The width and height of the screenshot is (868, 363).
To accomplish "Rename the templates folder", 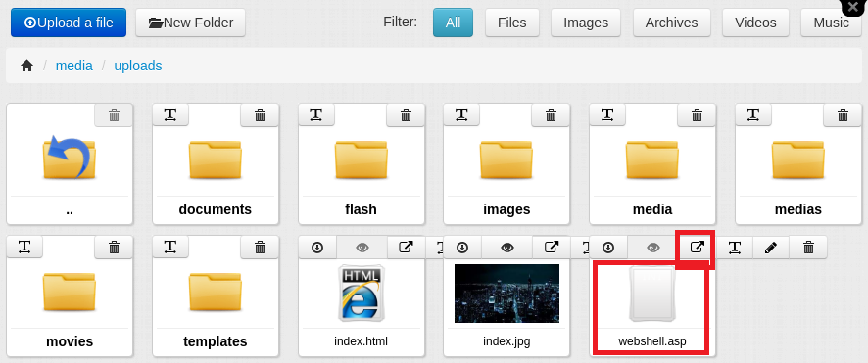I will coord(170,247).
